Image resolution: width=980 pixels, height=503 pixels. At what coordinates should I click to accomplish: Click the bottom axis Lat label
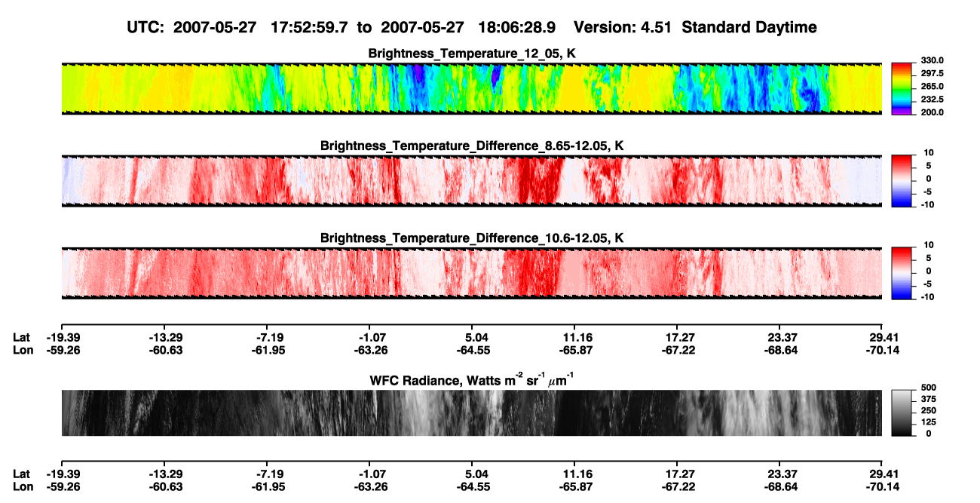22,474
